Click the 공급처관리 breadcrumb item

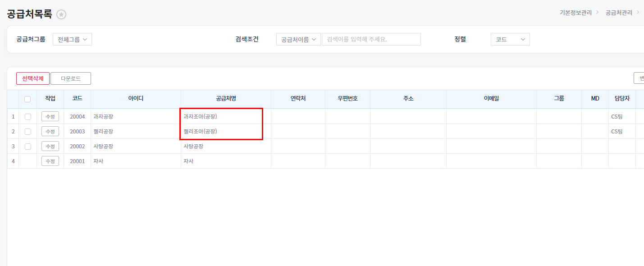619,13
